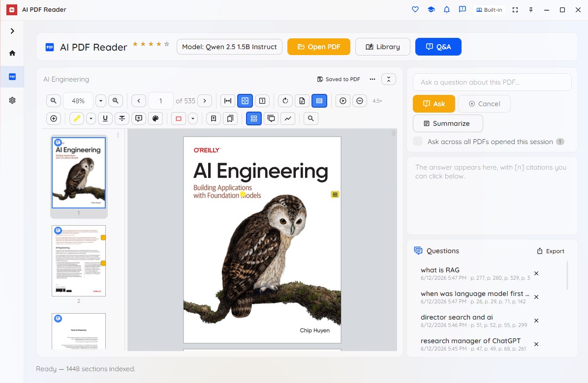588x383 pixels.
Task: Summarize the PDF
Action: pos(448,123)
